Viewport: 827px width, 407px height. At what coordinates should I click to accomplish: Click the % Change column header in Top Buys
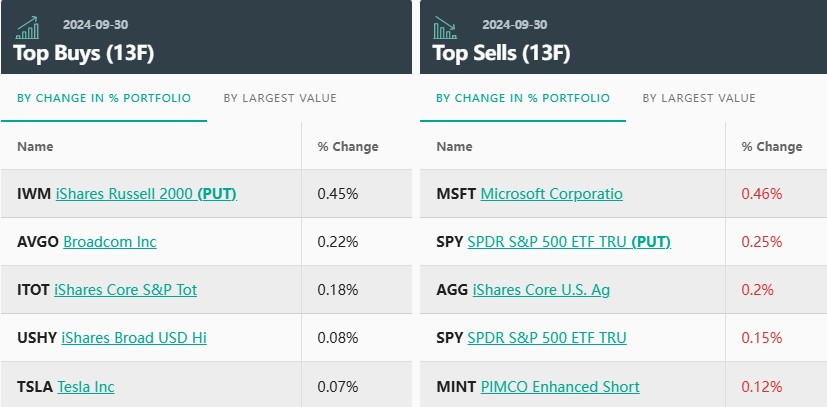tap(347, 146)
